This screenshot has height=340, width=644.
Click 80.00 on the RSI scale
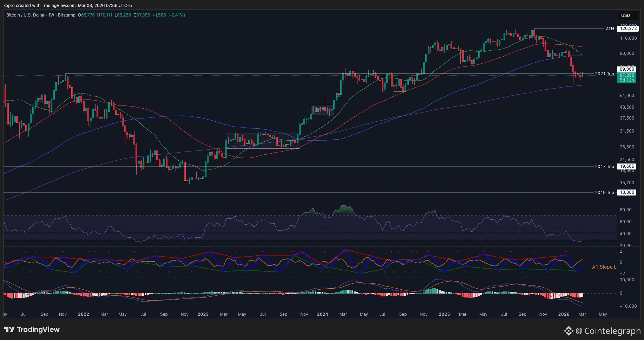pos(626,210)
